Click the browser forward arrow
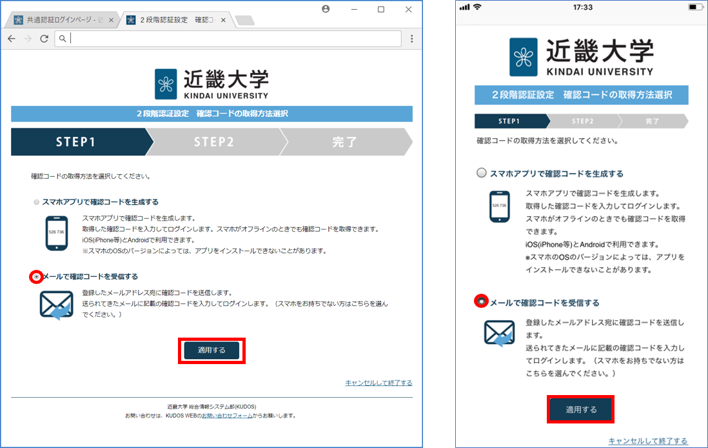Viewport: 708px width, 448px height. [x=26, y=38]
